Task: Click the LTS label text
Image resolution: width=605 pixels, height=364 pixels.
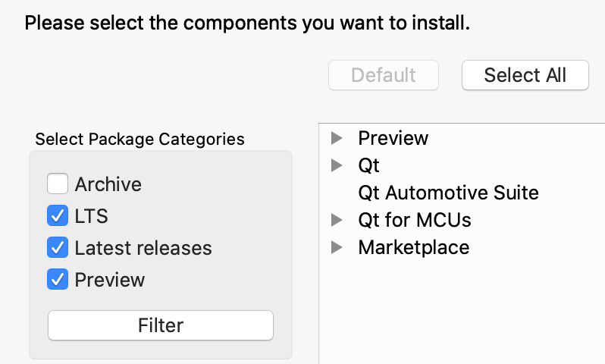Action: [x=91, y=216]
